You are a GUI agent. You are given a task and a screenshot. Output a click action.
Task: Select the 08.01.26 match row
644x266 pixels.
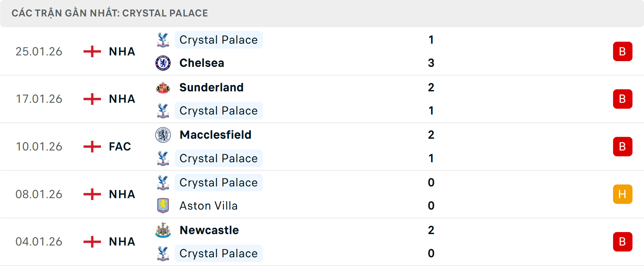pos(322,194)
